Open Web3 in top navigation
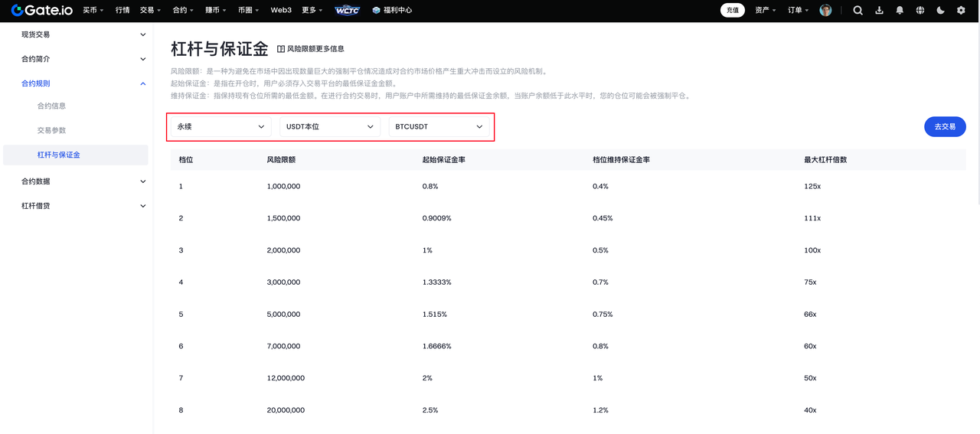Image resolution: width=980 pixels, height=434 pixels. (x=281, y=11)
